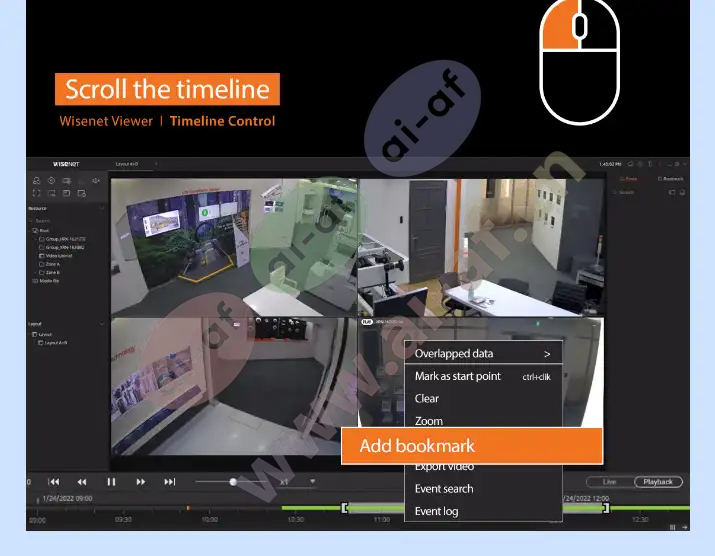Click the Search field in right panel
This screenshot has height=556, width=715.
point(638,192)
